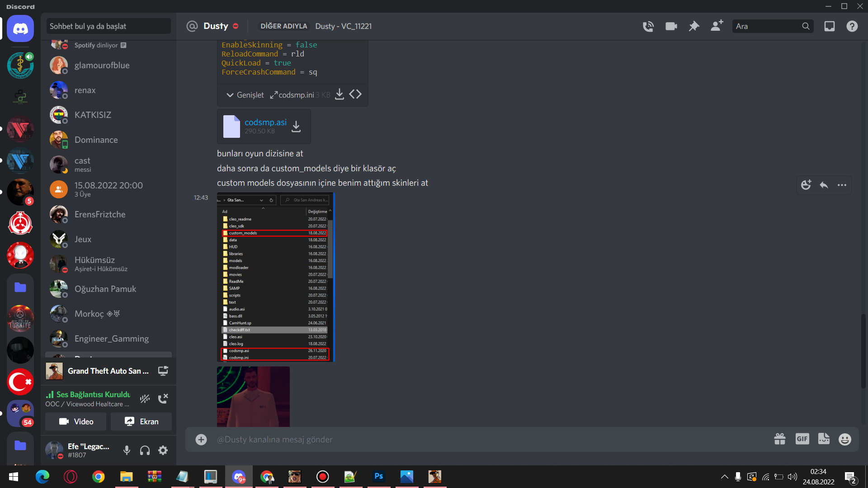
Task: Focus the Sohbet bul ya da başlat field
Action: pyautogui.click(x=108, y=26)
